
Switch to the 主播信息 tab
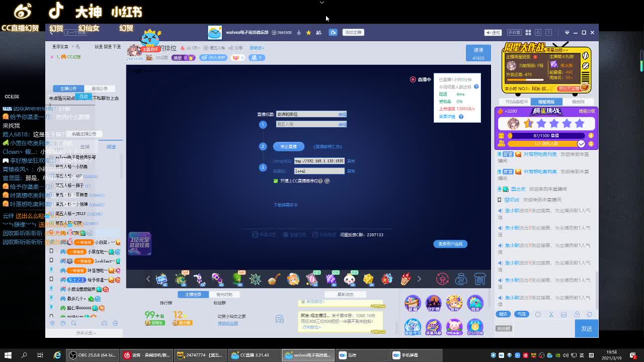pos(193,295)
